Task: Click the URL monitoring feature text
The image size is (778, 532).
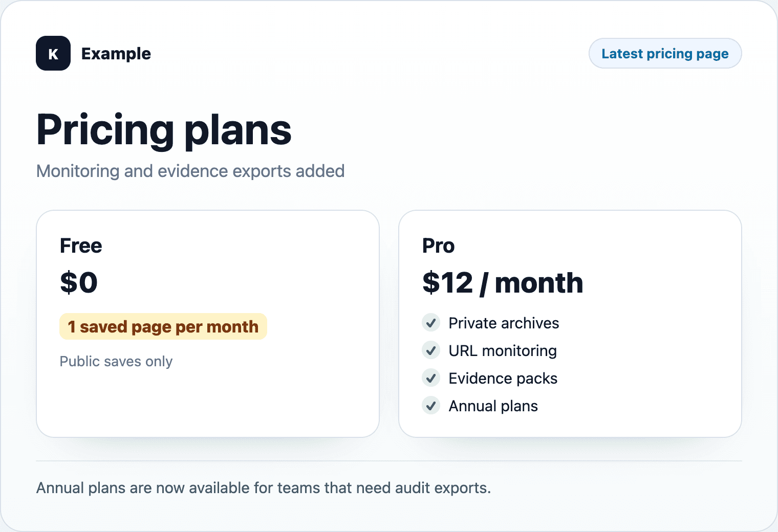Action: 503,350
